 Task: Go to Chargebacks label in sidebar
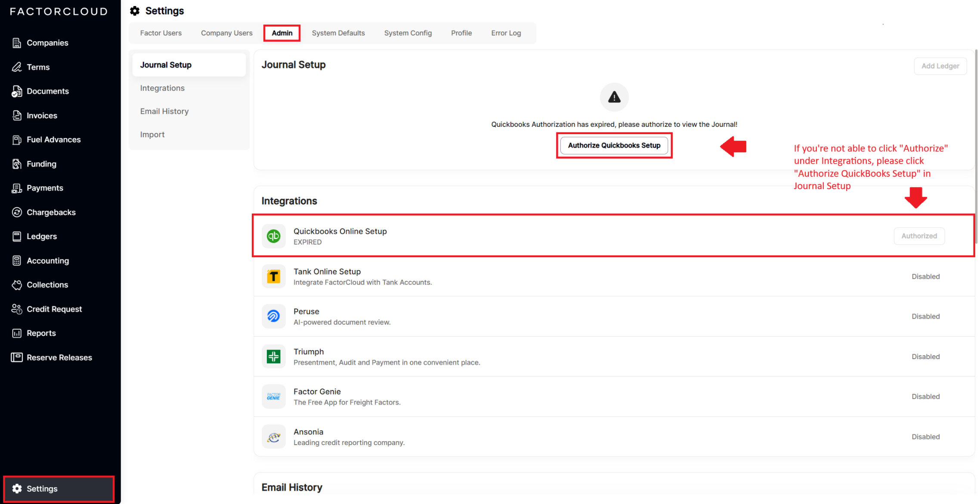(51, 212)
